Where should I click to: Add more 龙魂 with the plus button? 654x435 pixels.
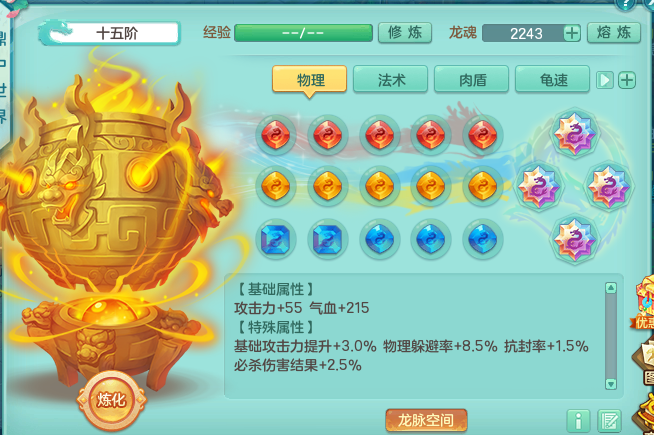coord(572,33)
